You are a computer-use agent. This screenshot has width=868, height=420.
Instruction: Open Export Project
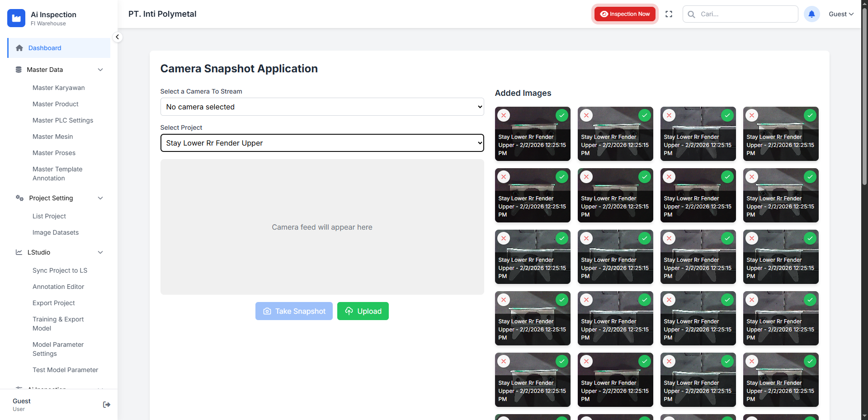pos(54,303)
